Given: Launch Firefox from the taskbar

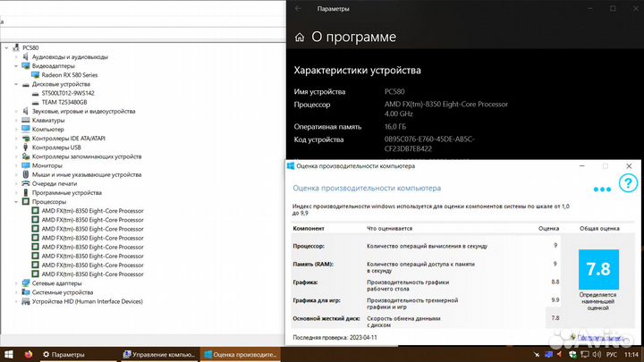Looking at the screenshot, I should (29, 354).
